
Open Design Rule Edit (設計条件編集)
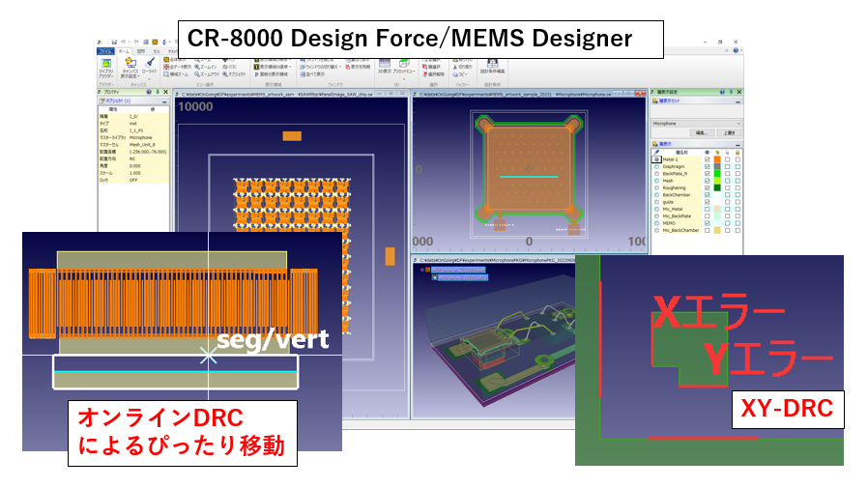click(x=492, y=67)
